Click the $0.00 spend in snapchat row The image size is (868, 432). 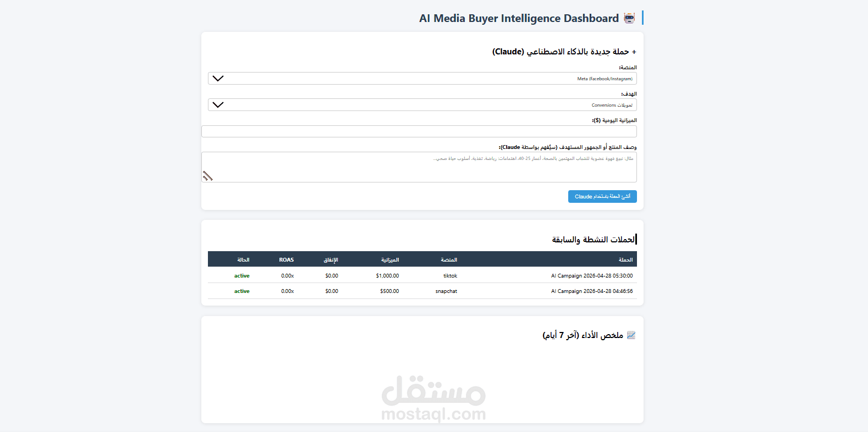(332, 291)
